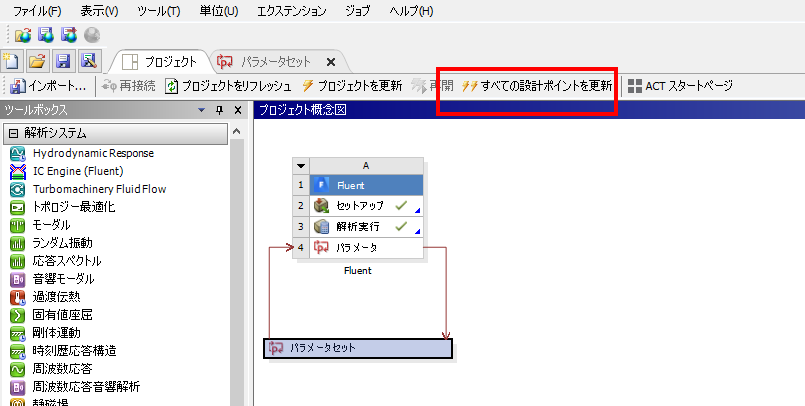This screenshot has height=406, width=805.
Task: Select the 解析実行 cell in system A
Action: (367, 226)
